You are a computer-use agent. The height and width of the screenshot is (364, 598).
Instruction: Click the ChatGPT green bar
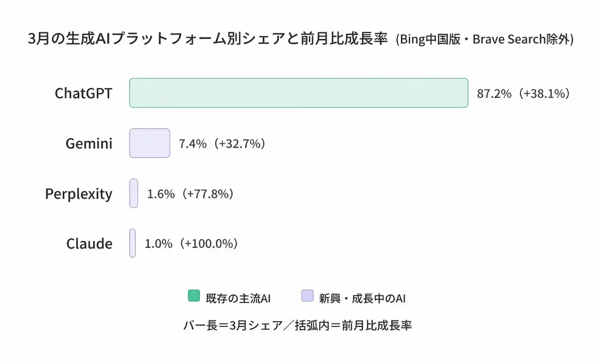pos(299,93)
